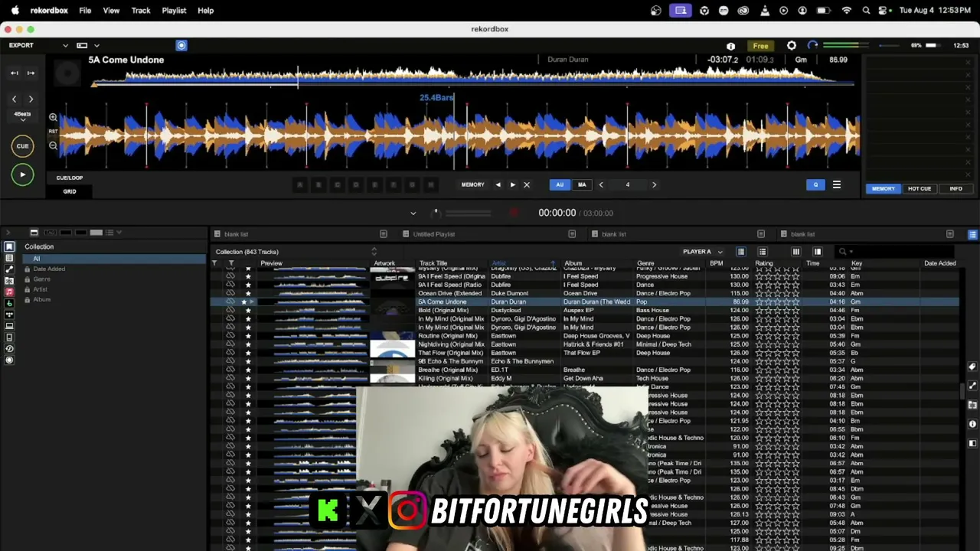Screen dimensions: 980x551
Task: Open the Help menu
Action: [x=205, y=11]
